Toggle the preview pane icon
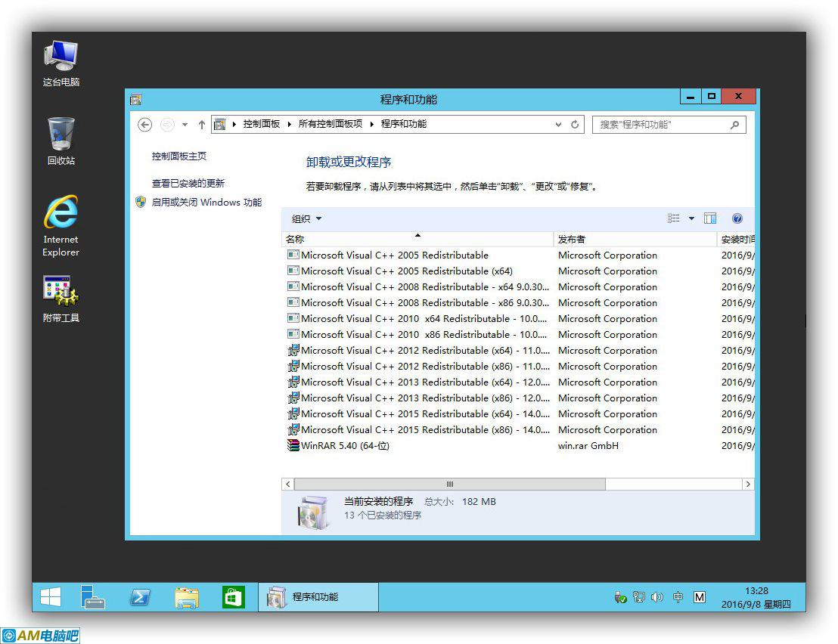 710,218
